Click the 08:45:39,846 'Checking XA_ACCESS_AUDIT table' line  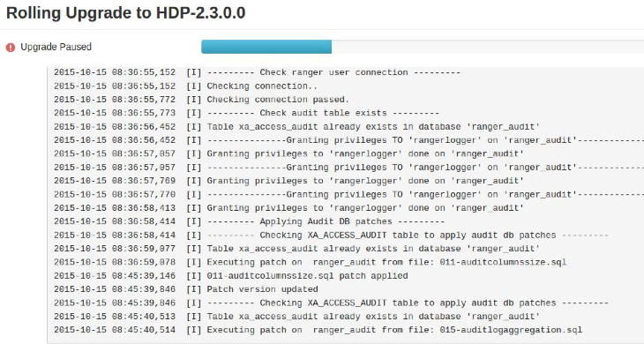click(331, 303)
